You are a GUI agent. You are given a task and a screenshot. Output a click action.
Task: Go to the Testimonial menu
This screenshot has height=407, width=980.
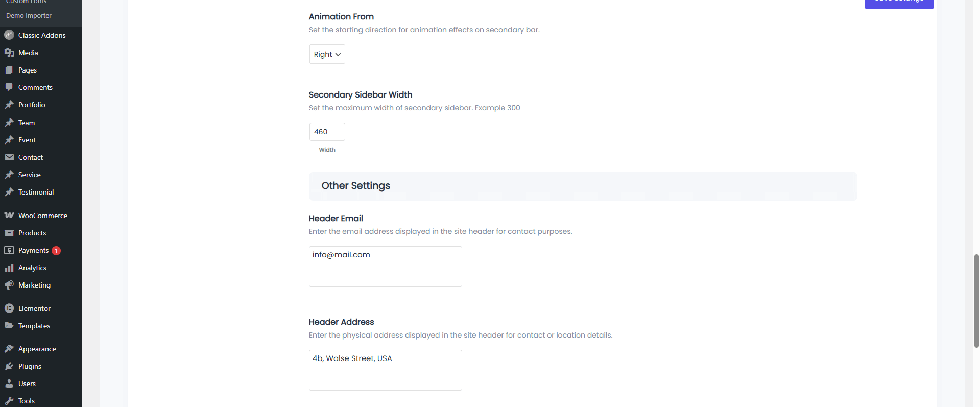click(36, 192)
